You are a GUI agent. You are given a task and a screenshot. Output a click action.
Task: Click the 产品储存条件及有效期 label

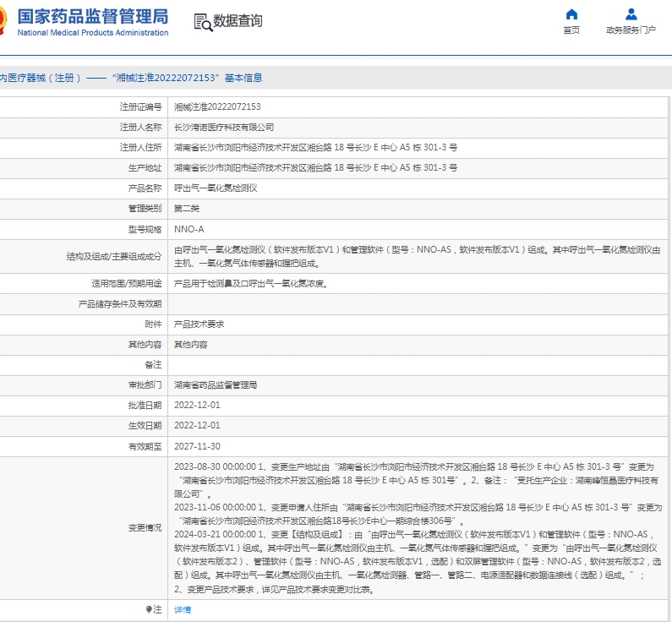pyautogui.click(x=120, y=304)
